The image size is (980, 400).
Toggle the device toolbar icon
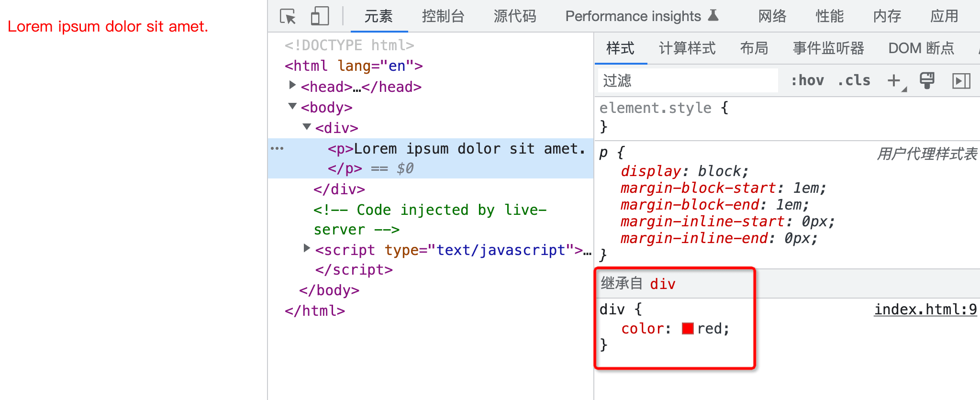point(320,16)
